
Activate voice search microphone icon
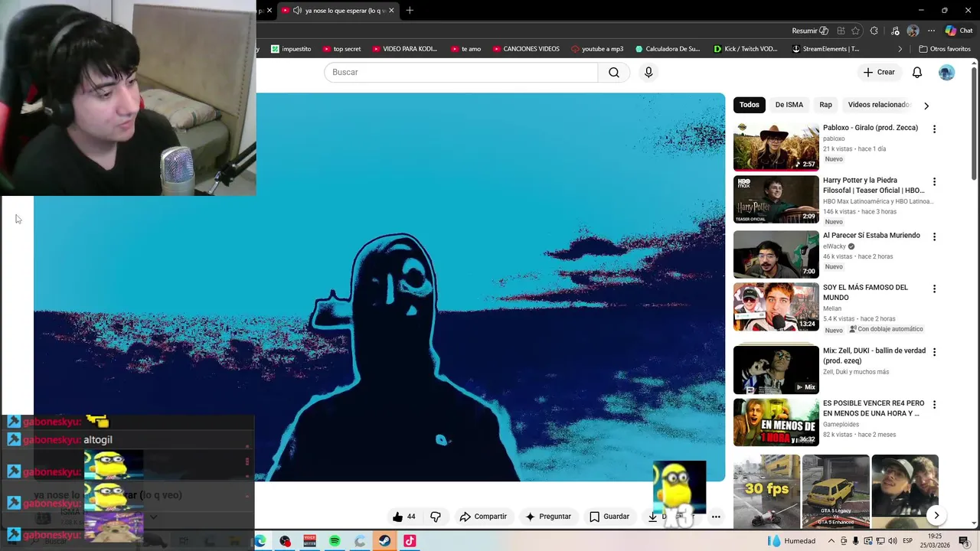[x=648, y=72]
